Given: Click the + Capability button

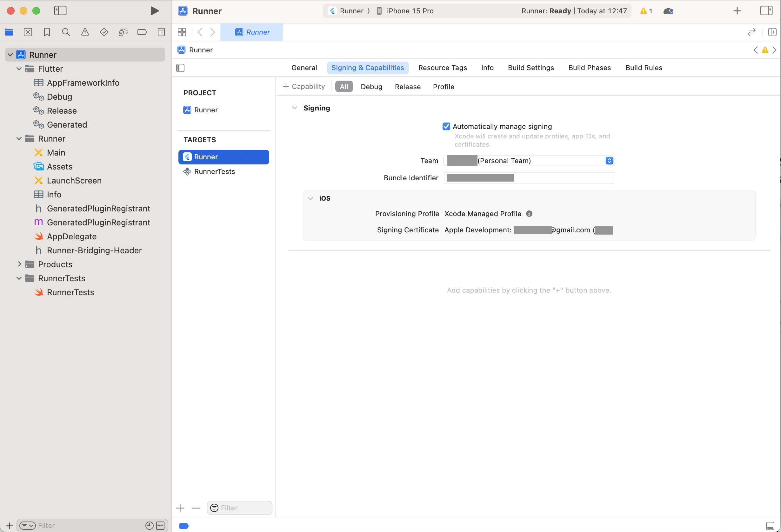Looking at the screenshot, I should coord(304,86).
